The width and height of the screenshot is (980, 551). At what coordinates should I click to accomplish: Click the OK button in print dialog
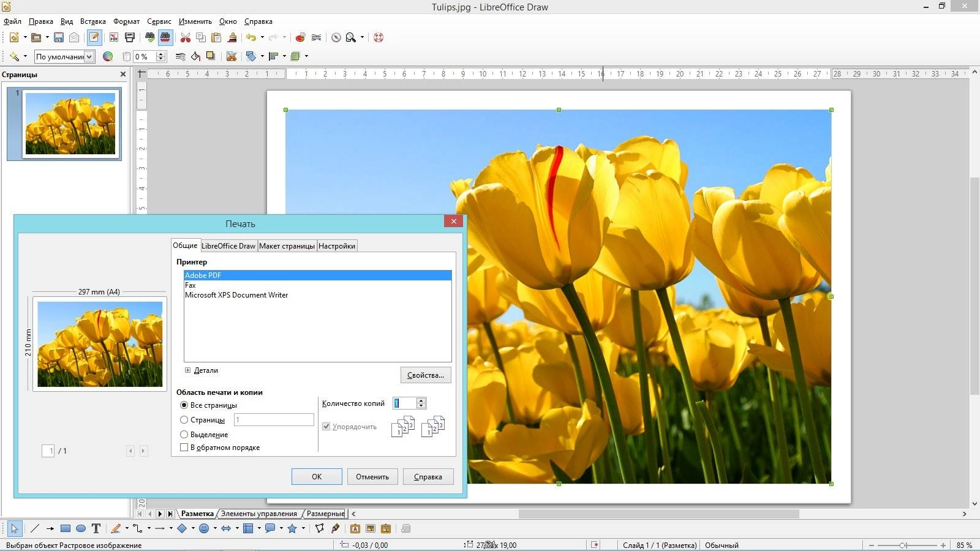(317, 477)
